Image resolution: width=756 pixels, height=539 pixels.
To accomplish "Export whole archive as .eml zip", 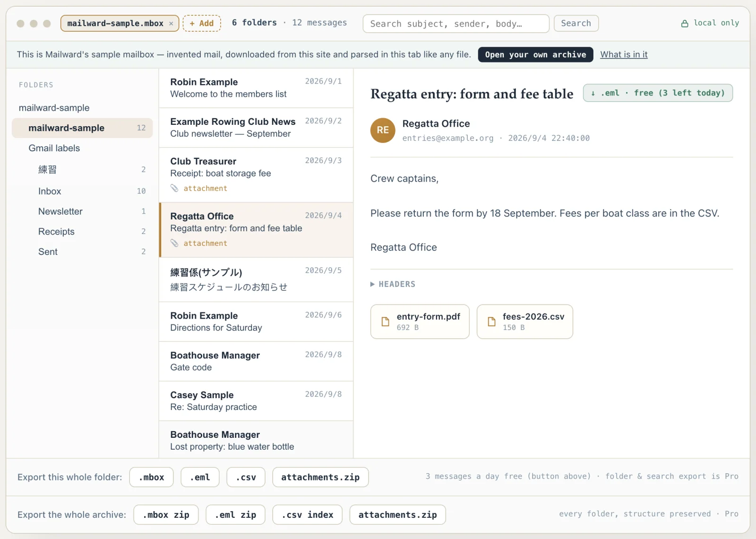I will tap(235, 514).
